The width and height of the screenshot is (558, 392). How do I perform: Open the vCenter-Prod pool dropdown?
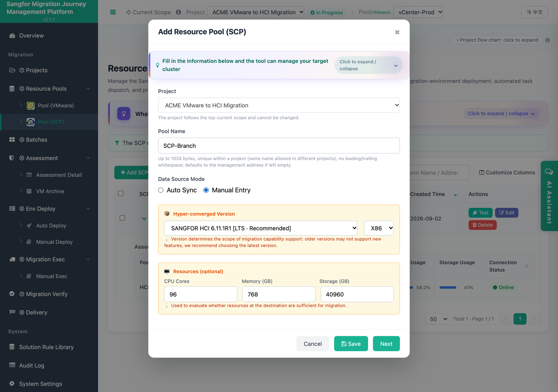pos(418,12)
